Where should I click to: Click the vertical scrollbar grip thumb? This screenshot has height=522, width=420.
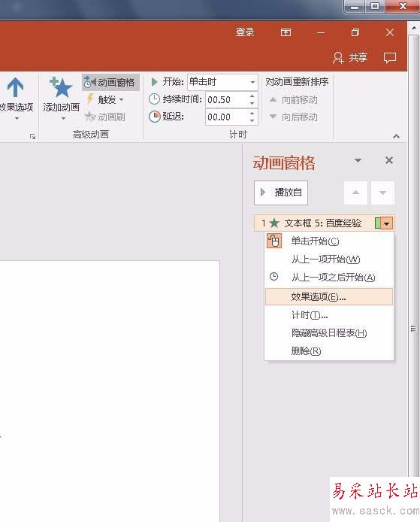[x=413, y=329]
